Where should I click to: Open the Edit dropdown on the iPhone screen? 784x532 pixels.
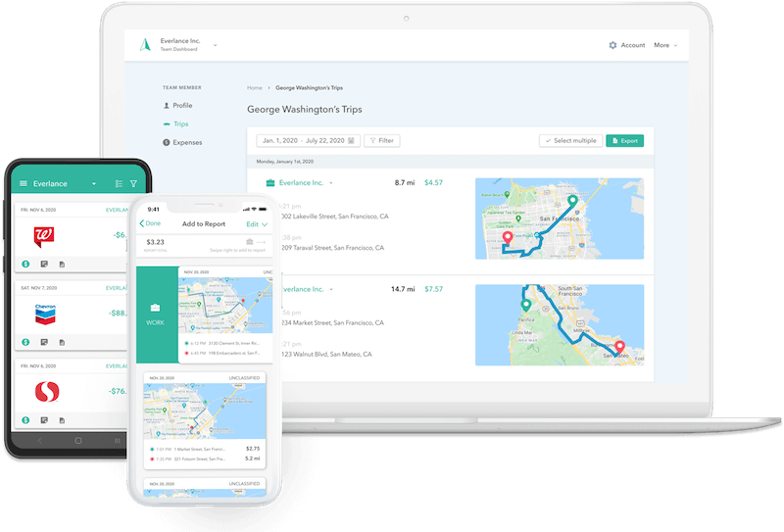[x=257, y=223]
